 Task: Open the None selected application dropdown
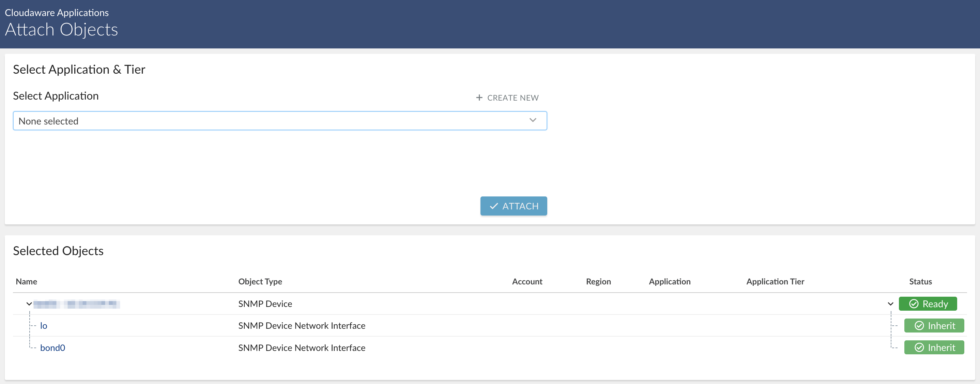coord(280,121)
